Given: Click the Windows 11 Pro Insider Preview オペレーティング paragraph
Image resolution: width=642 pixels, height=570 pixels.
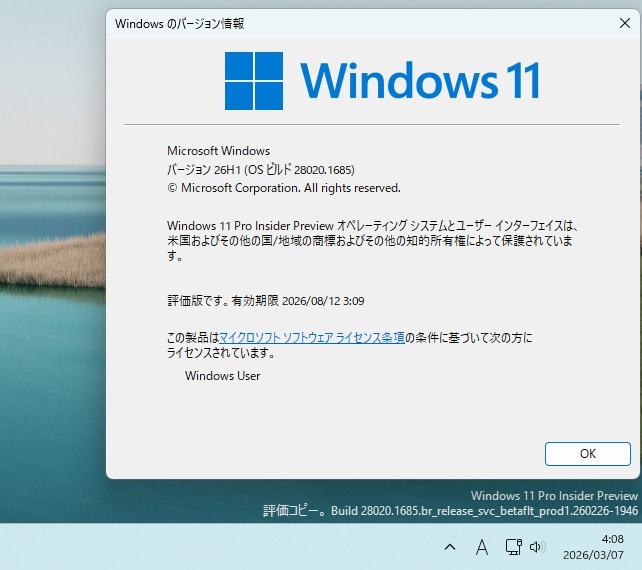Looking at the screenshot, I should tap(373, 240).
